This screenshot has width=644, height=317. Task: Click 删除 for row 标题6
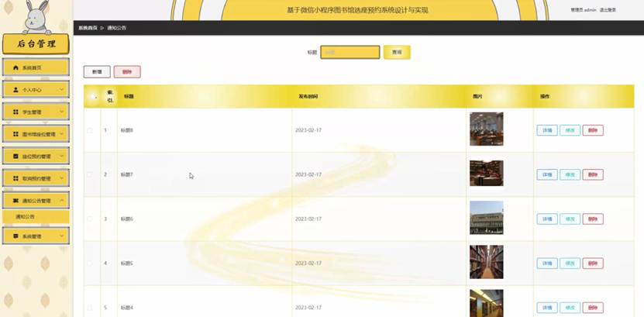click(x=593, y=219)
